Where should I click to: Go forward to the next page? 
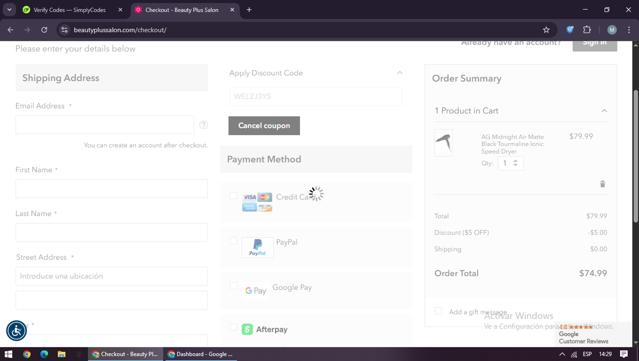click(x=27, y=30)
